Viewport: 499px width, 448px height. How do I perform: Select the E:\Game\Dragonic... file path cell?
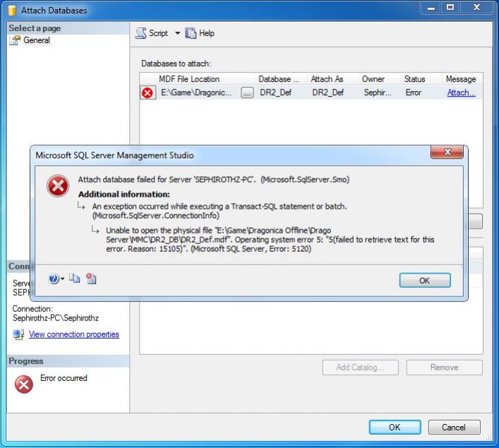tap(196, 92)
